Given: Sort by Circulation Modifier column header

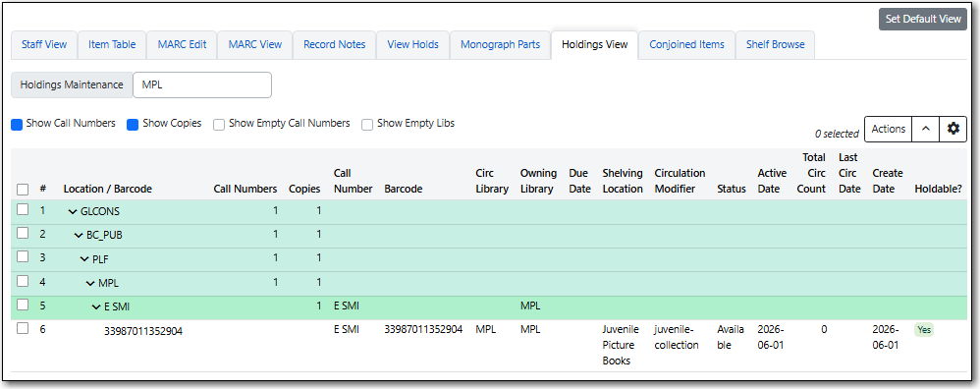Looking at the screenshot, I should [680, 181].
